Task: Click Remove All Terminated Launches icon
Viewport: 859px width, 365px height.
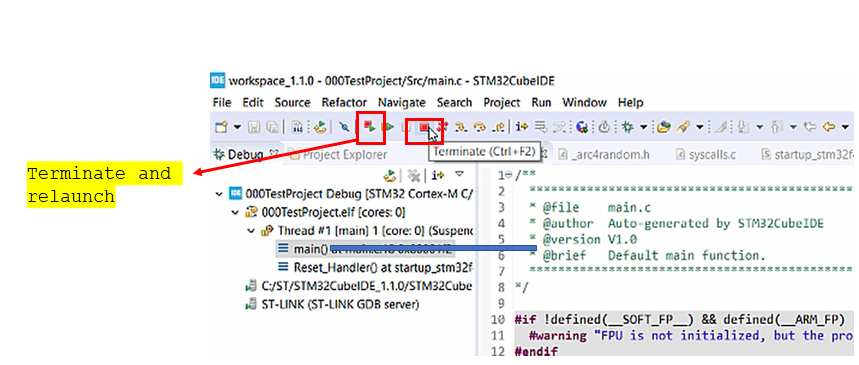Action: point(414,175)
